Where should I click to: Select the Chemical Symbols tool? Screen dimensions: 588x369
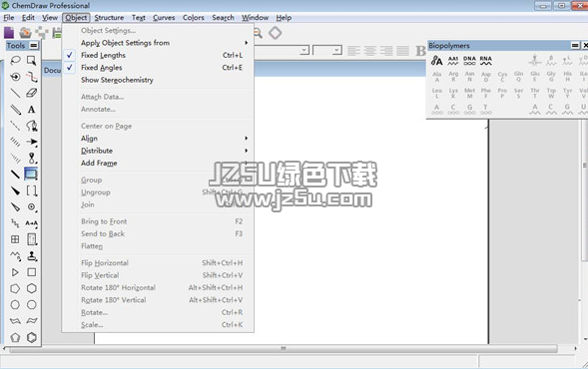tap(32, 206)
